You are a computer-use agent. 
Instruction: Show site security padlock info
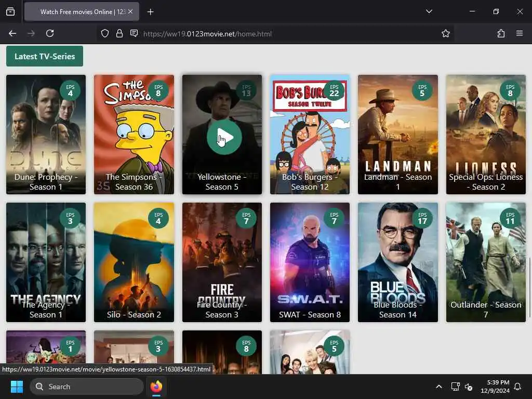tap(119, 33)
